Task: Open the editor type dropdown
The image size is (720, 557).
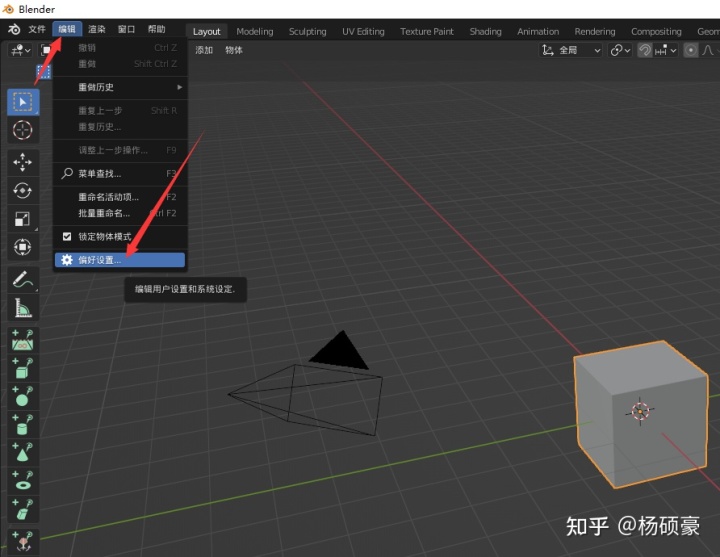Action: pyautogui.click(x=21, y=50)
